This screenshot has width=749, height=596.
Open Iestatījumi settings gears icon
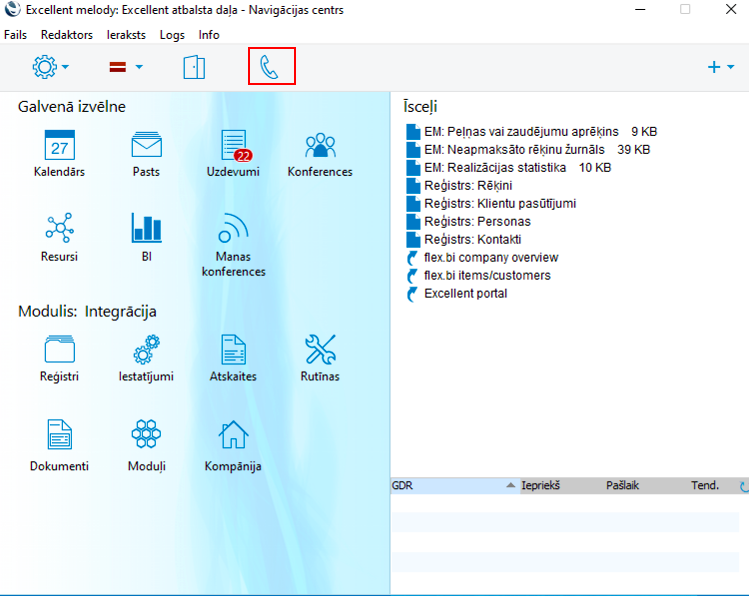[x=146, y=351]
